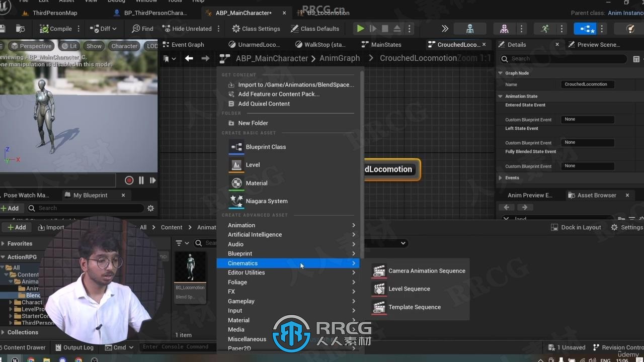
Task: Expand the Events section in Details
Action: tap(501, 178)
